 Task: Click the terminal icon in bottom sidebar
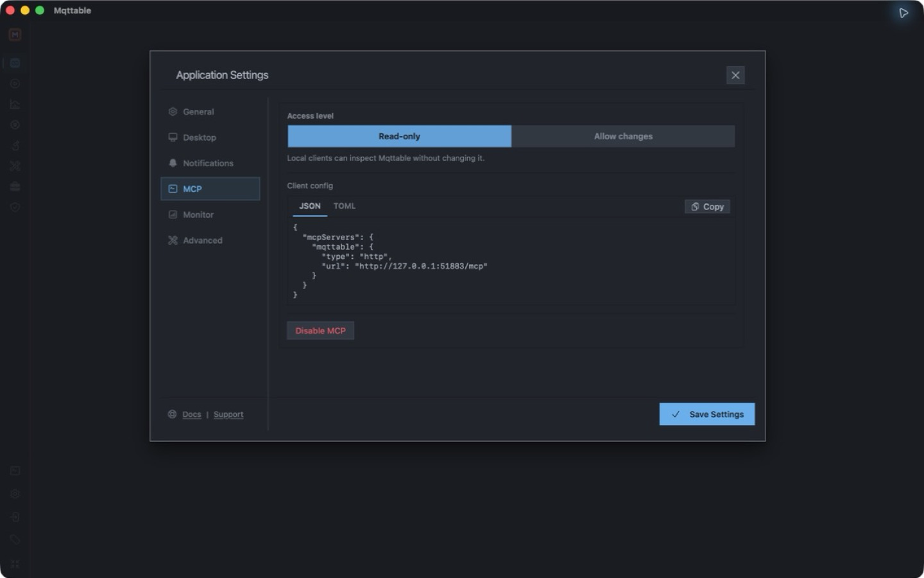tap(15, 471)
